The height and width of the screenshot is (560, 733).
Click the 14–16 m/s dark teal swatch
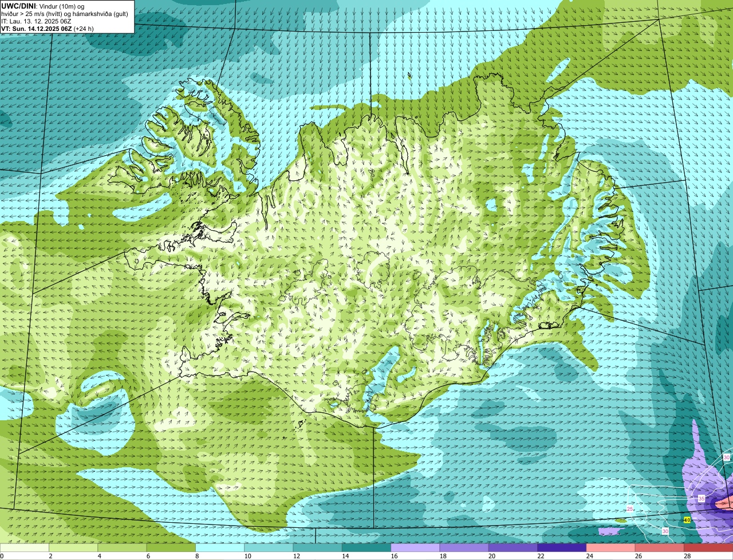pyautogui.click(x=366, y=548)
